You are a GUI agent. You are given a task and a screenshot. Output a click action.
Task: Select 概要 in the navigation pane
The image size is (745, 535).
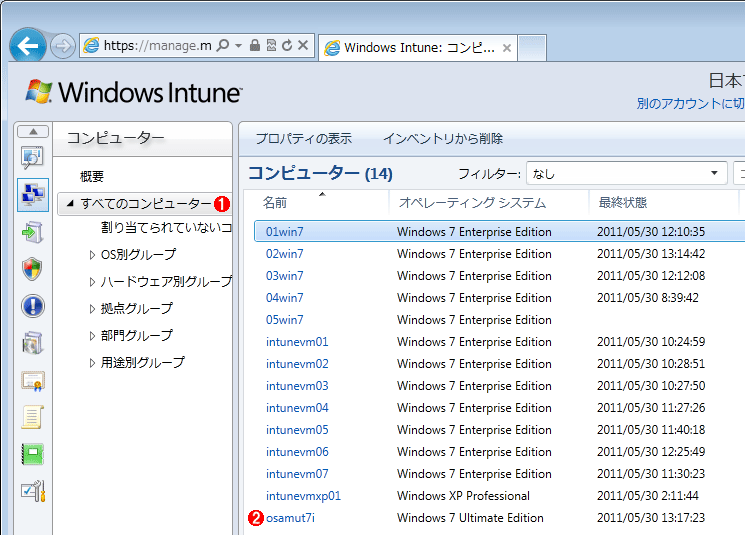tap(92, 177)
